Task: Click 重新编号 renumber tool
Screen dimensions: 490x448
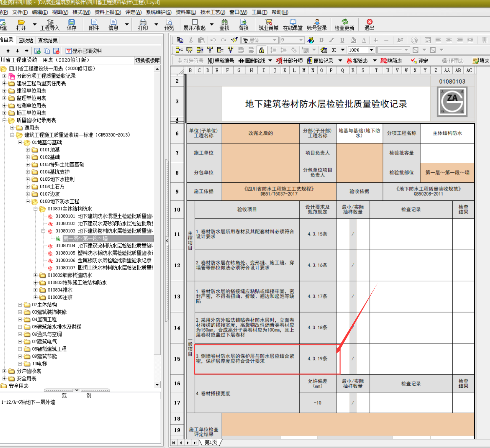Action: pos(221,61)
